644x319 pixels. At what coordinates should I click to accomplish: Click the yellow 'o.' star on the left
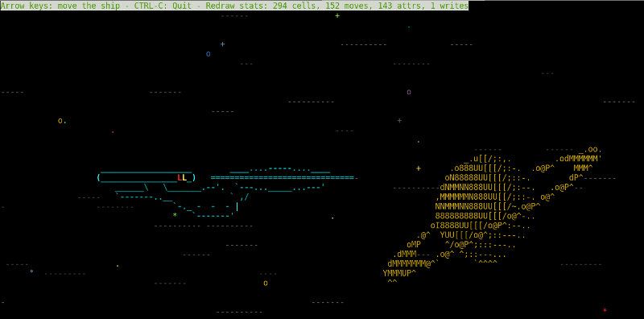click(63, 121)
